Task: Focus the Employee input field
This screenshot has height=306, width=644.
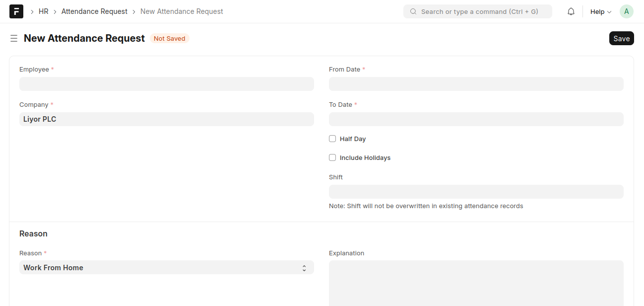Action: (166, 84)
